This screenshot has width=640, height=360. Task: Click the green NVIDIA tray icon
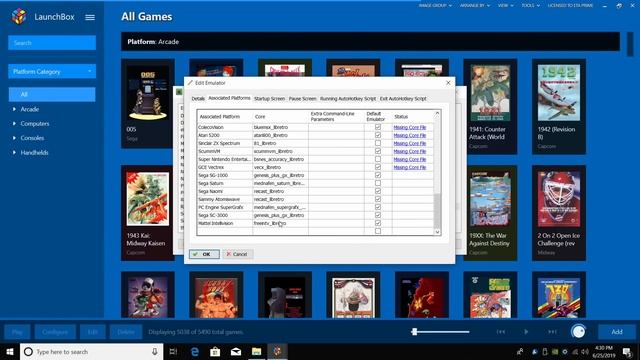pos(555,351)
